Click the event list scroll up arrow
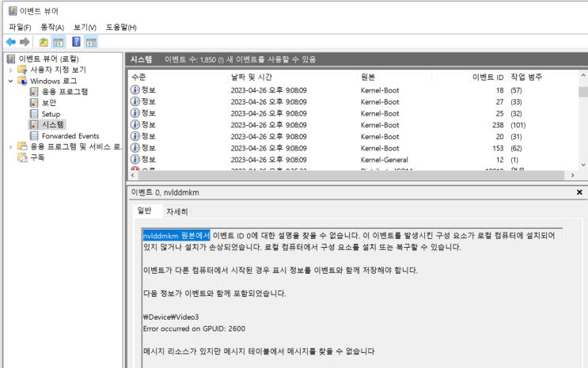 click(x=583, y=75)
